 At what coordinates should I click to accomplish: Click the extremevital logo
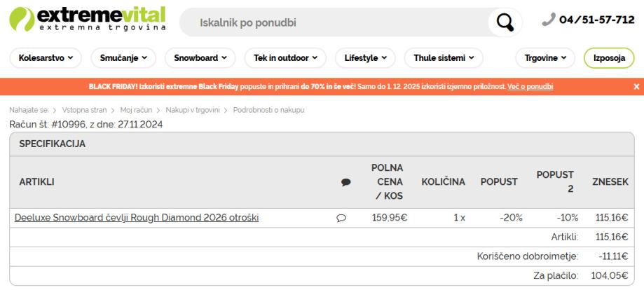[88, 19]
